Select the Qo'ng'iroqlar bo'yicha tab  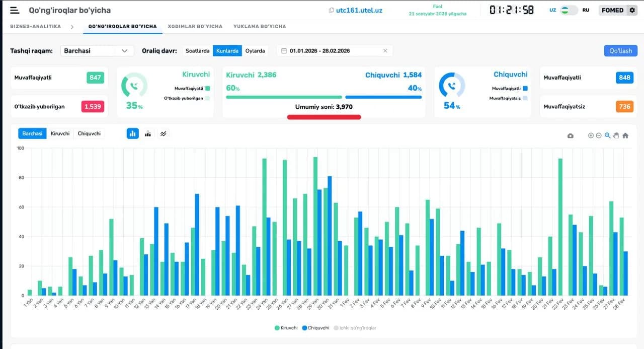[x=123, y=26]
